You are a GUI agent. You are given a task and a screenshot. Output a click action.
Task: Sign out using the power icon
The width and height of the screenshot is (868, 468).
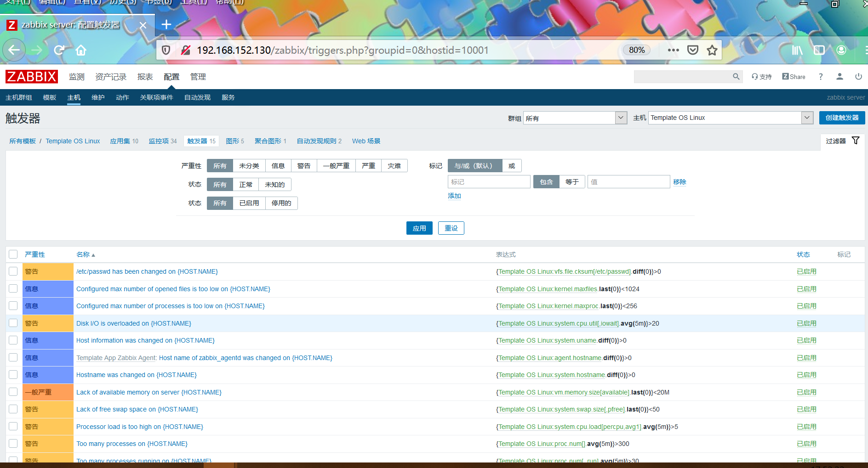[858, 76]
